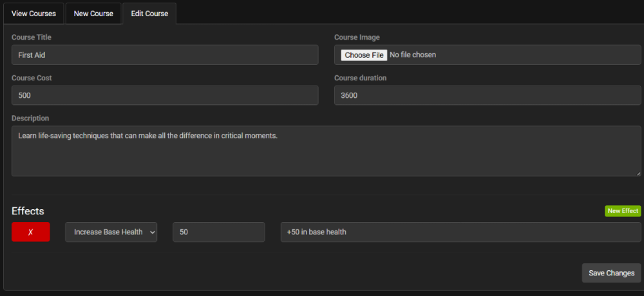Select the Edit Course tab

tap(149, 14)
